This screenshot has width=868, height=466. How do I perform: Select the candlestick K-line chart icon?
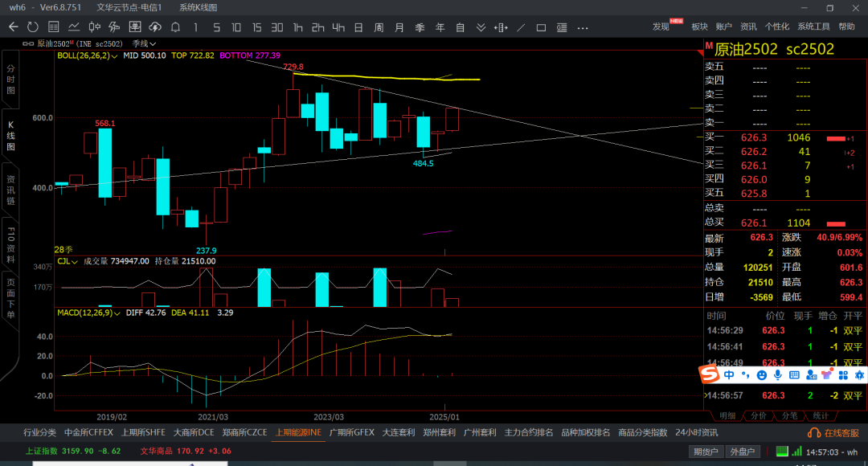click(x=95, y=27)
